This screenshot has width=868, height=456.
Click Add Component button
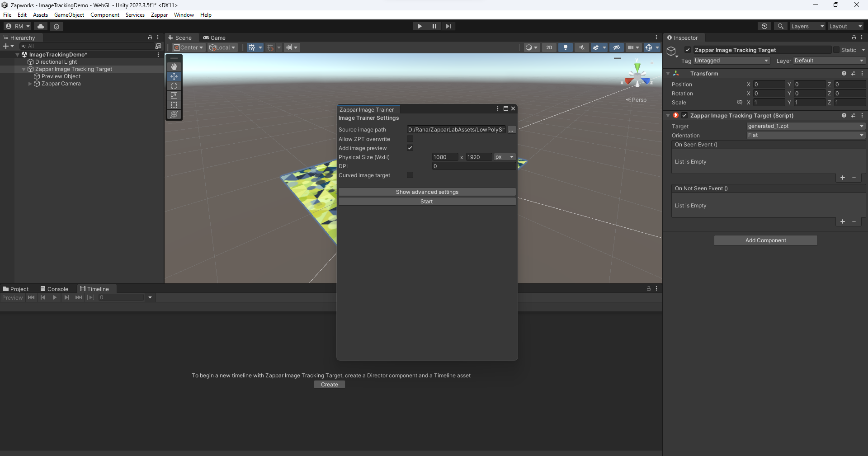point(766,240)
